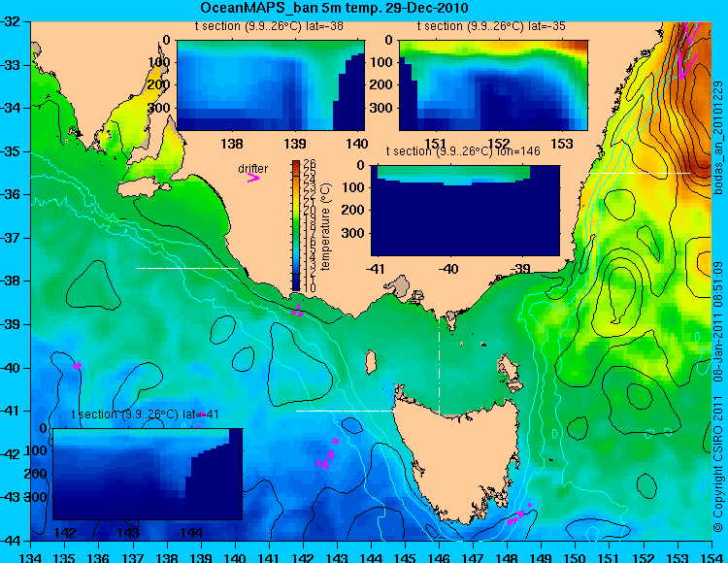
Task: Click the "26" value atop the color bar
Action: (310, 164)
